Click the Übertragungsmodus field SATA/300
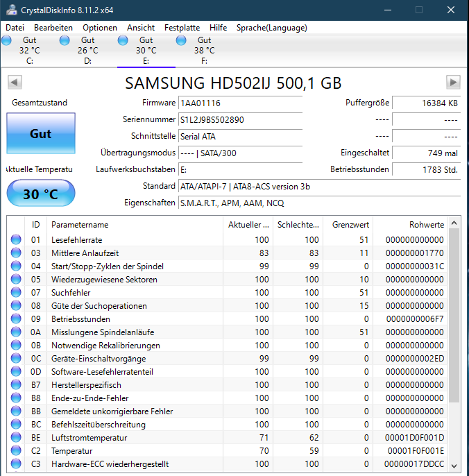The width and height of the screenshot is (469, 476). click(x=241, y=153)
